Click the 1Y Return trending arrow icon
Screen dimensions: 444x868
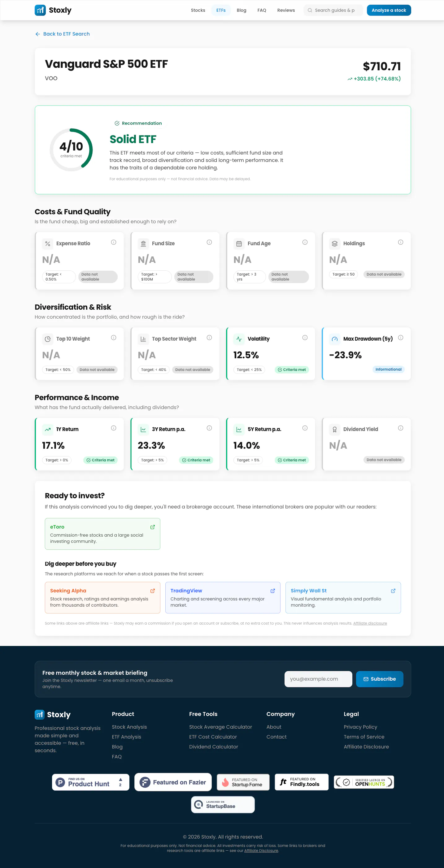point(47,429)
